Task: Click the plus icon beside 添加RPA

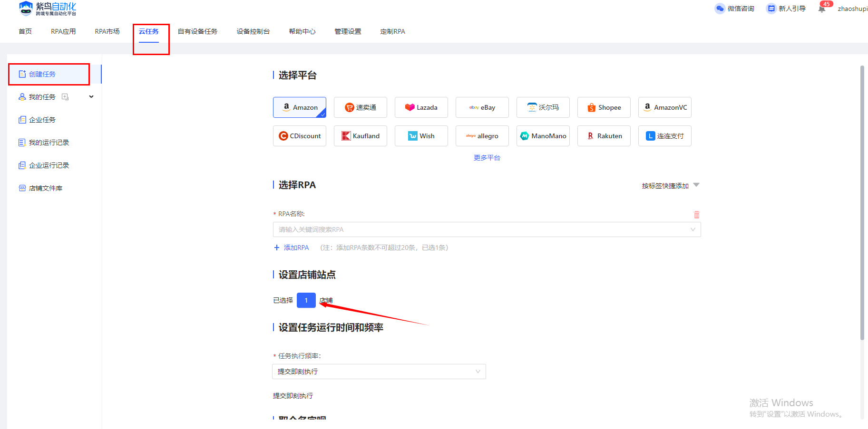Action: 277,248
